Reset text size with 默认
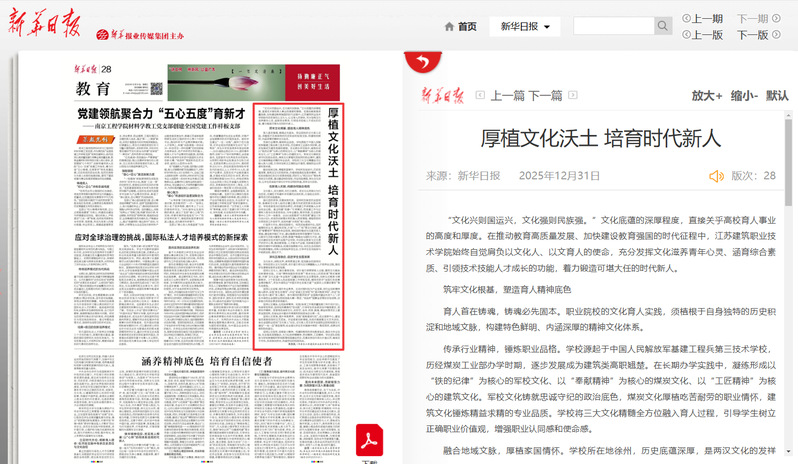Image resolution: width=798 pixels, height=464 pixels. [x=777, y=96]
